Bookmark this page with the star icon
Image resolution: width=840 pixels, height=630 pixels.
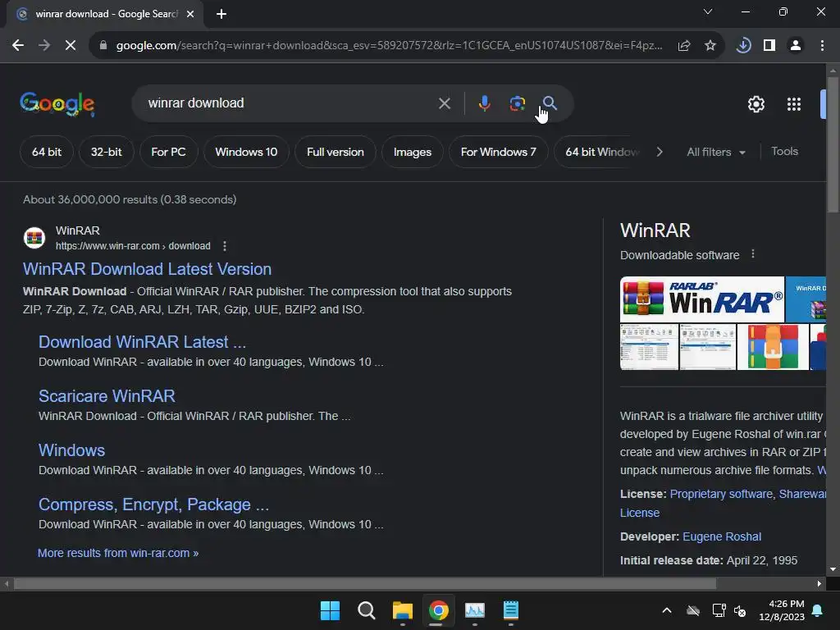(710, 46)
